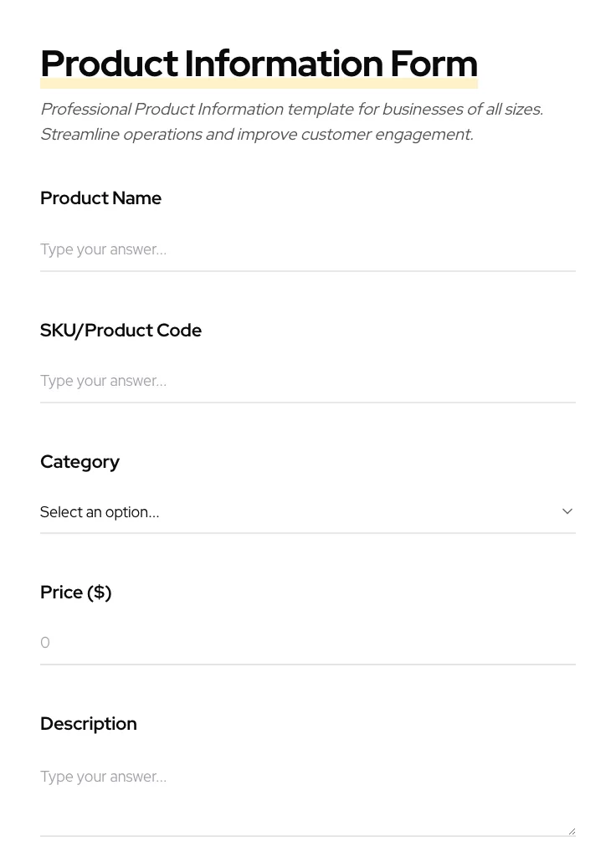616x857 pixels.
Task: Click the Description text area
Action: (308, 787)
